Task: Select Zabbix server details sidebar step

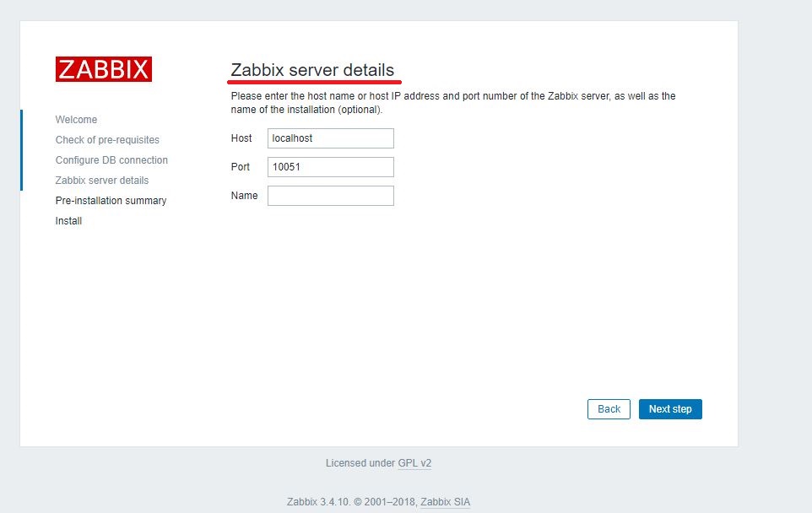Action: [102, 181]
